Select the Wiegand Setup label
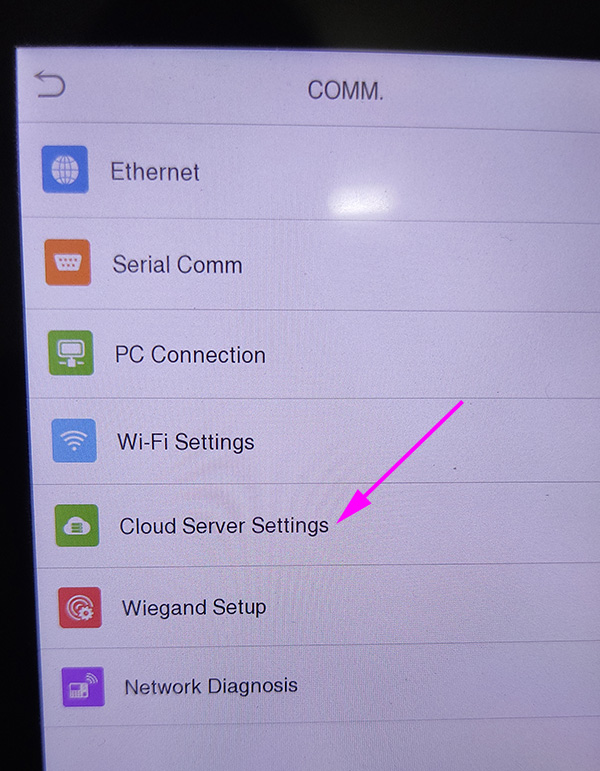The height and width of the screenshot is (771, 600). coord(194,608)
